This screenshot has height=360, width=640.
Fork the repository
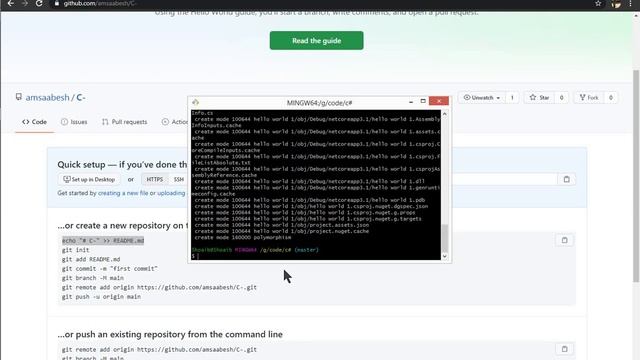[589, 98]
